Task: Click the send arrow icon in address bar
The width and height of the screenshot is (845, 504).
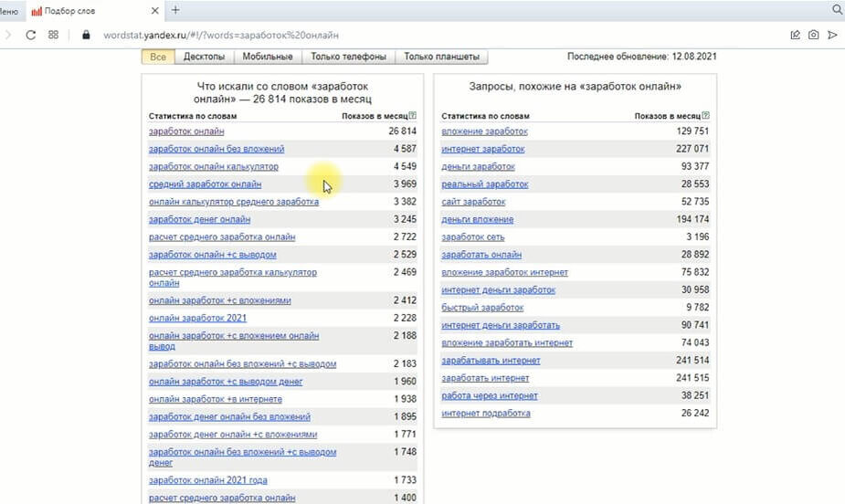Action: [832, 35]
